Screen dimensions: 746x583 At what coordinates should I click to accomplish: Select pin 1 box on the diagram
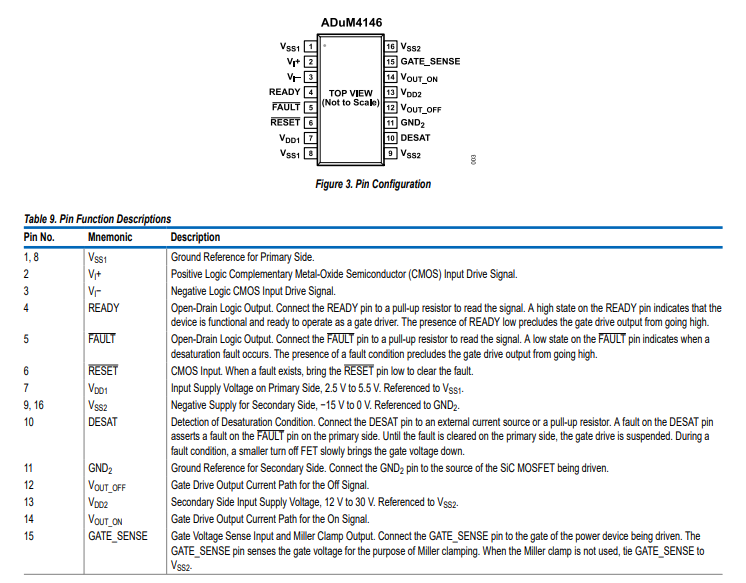pos(310,46)
